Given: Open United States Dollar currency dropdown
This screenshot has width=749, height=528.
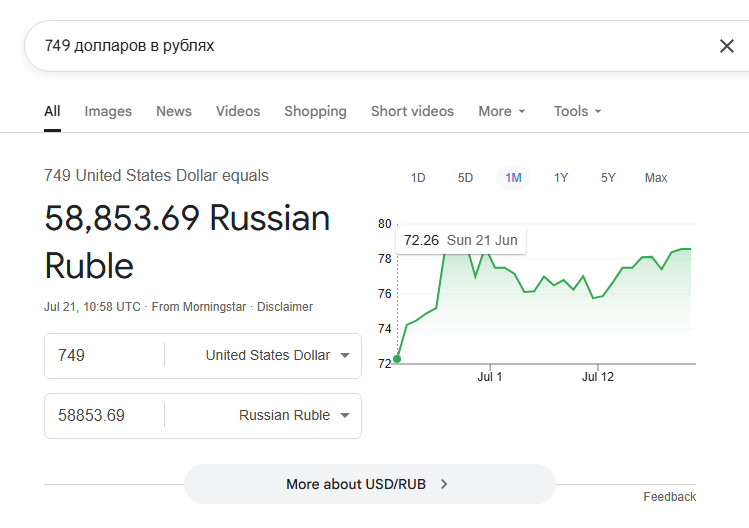Looking at the screenshot, I should [278, 356].
